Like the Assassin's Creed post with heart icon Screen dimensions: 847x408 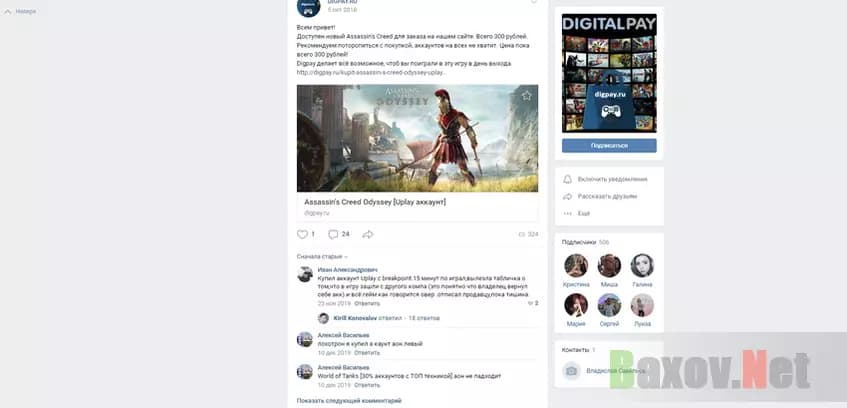(x=302, y=234)
